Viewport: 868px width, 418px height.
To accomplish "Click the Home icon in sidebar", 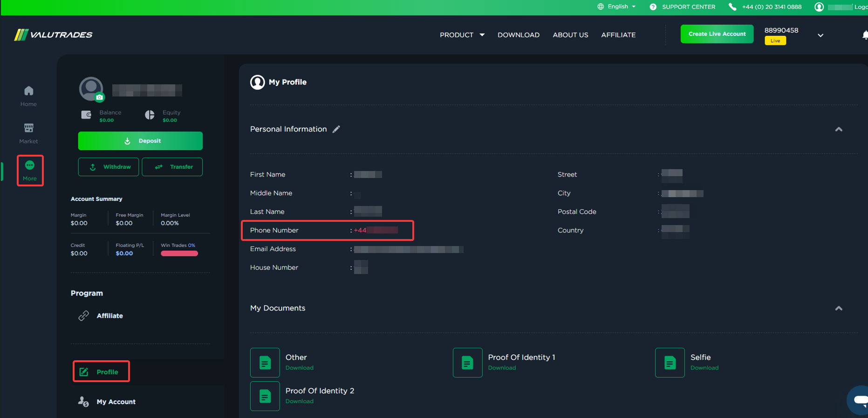I will click(x=28, y=91).
